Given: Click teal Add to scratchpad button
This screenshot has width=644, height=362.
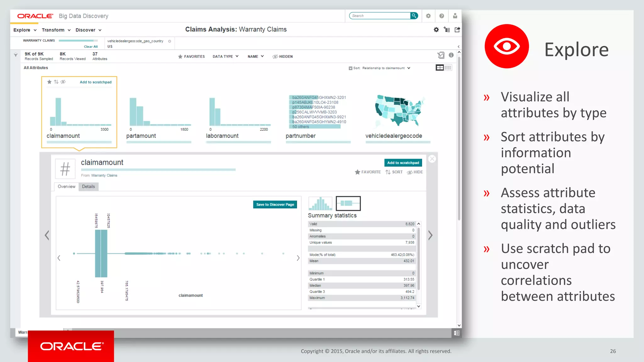Looking at the screenshot, I should (403, 163).
